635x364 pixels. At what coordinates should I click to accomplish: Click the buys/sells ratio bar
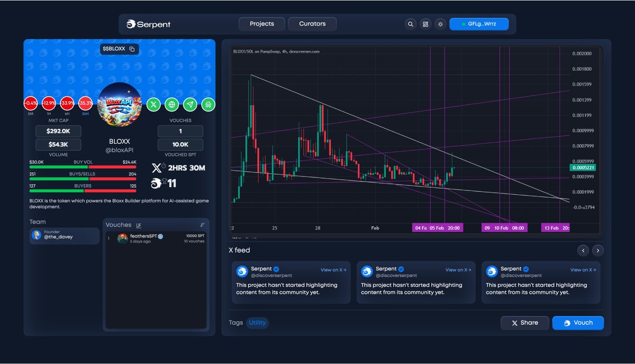tap(83, 178)
